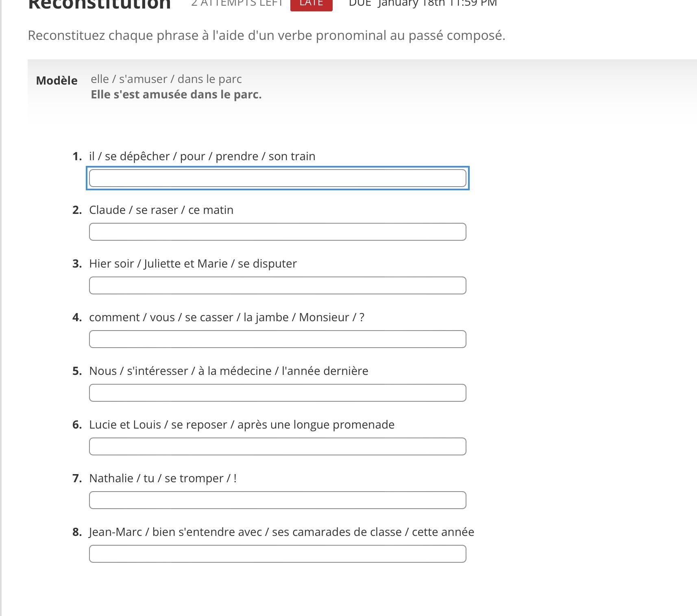Image resolution: width=697 pixels, height=616 pixels.
Task: Click the DUE January 18th date text
Action: [423, 4]
